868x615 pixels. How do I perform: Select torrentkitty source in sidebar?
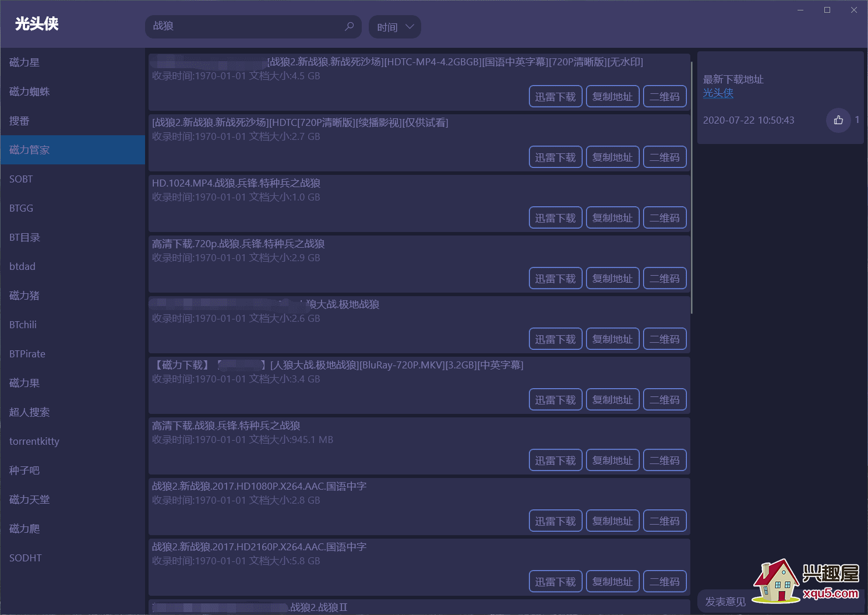coord(73,441)
